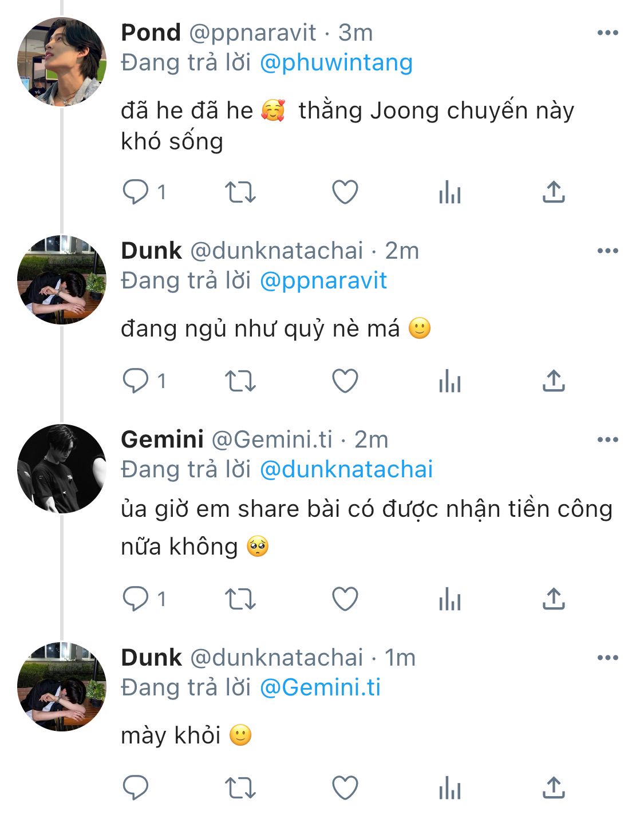Visit the @ppnaravit mention in Dunk's reply
This screenshot has height=815, width=644.
click(323, 281)
